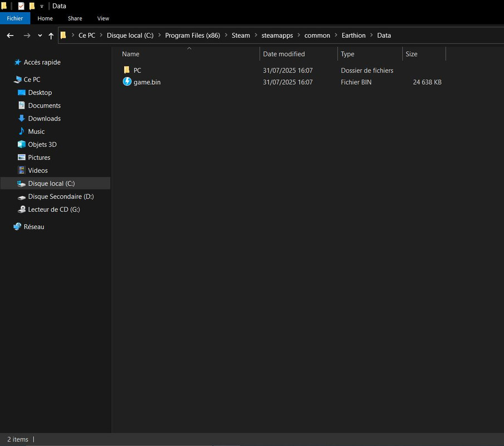This screenshot has height=446, width=504.
Task: Expand chevron after Program Files (x86) breadcrumb
Action: coord(226,35)
